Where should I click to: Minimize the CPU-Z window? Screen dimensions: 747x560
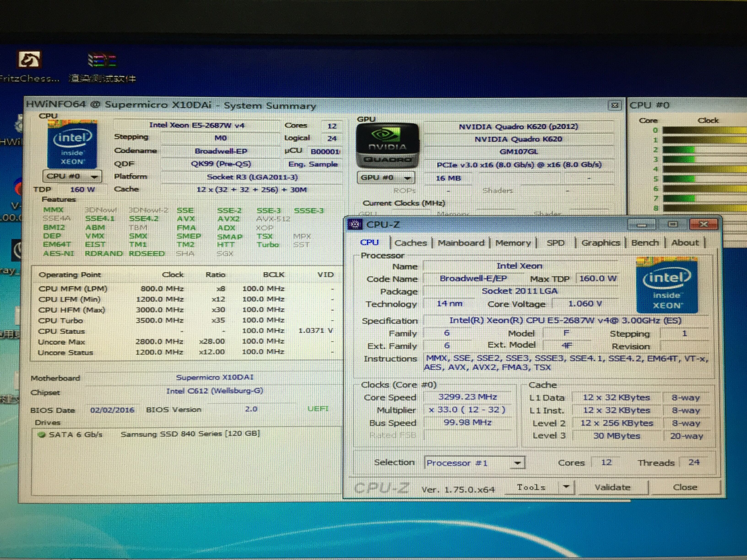(x=641, y=224)
